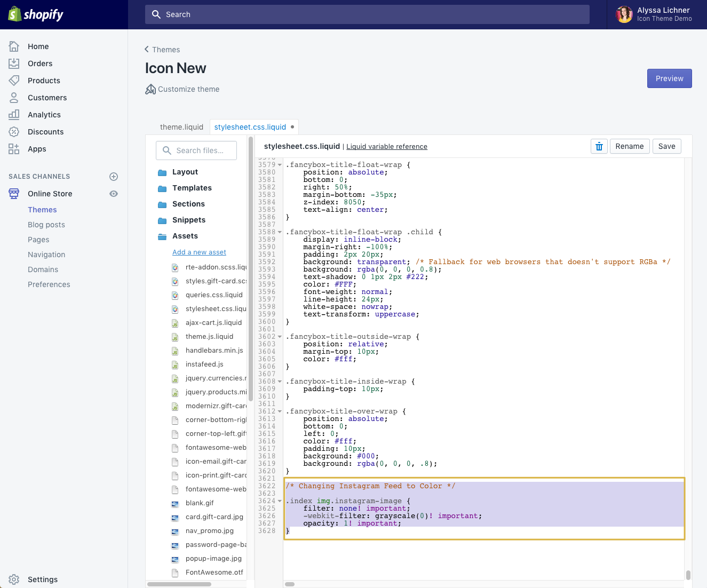Add sales channel with plus icon
707x588 pixels.
click(114, 177)
